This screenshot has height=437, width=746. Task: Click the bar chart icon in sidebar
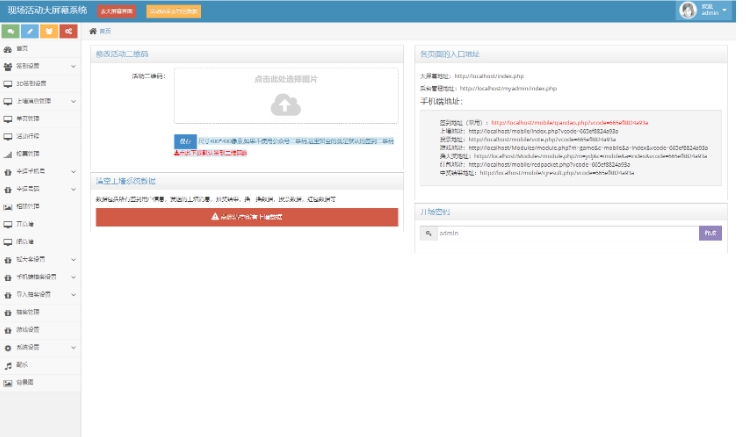click(8, 155)
